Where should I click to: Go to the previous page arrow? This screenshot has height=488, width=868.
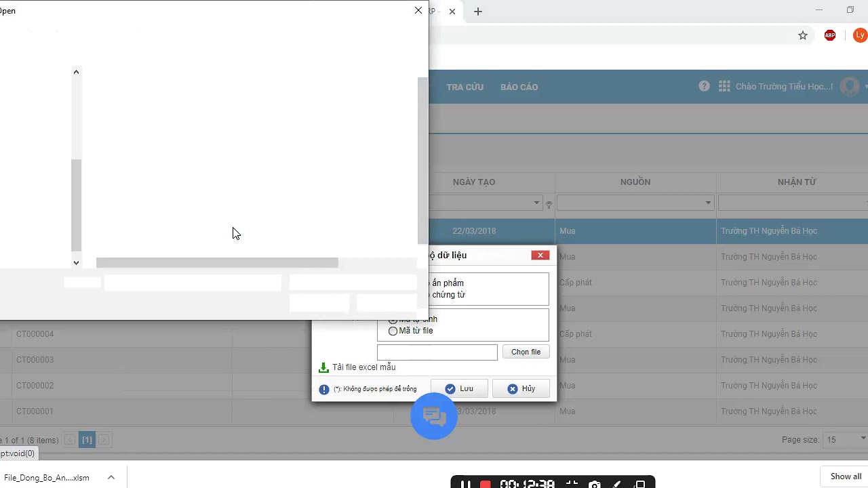(69, 440)
